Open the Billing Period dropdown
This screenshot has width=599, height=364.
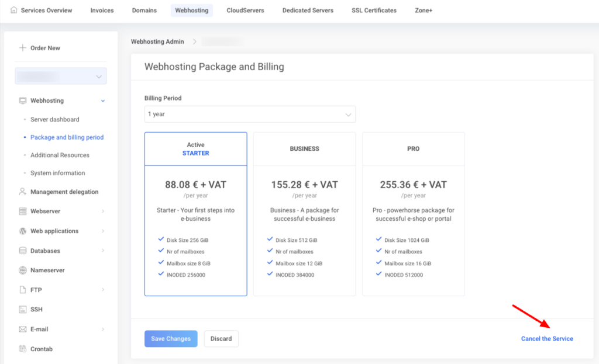coord(250,115)
